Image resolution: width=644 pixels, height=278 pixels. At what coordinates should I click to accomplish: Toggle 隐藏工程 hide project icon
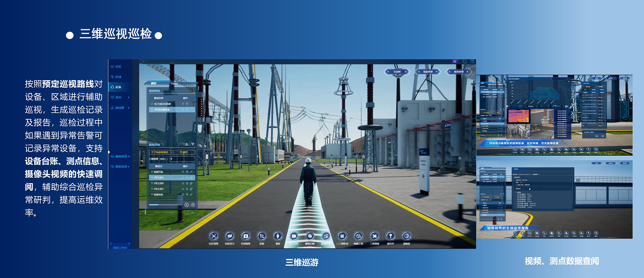tap(358, 236)
